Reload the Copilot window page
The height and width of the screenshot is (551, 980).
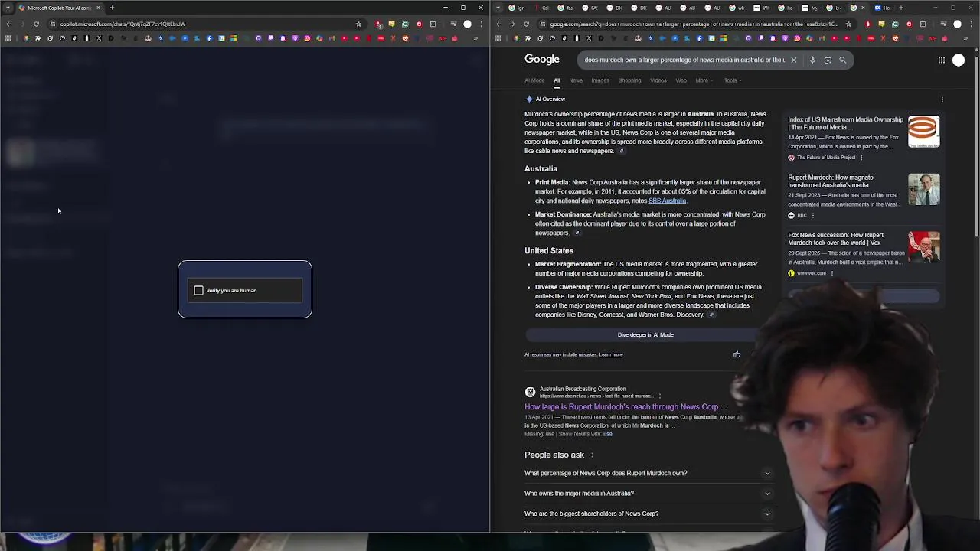click(x=36, y=24)
